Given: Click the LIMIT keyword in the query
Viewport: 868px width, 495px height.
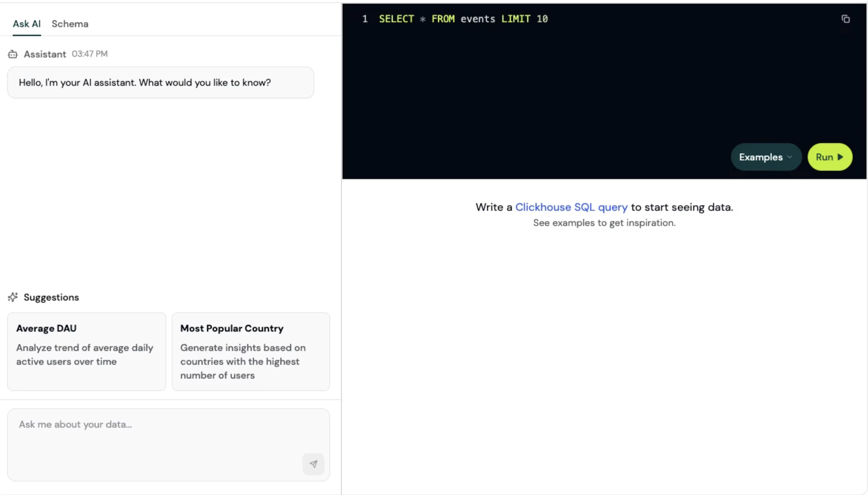Looking at the screenshot, I should [516, 19].
